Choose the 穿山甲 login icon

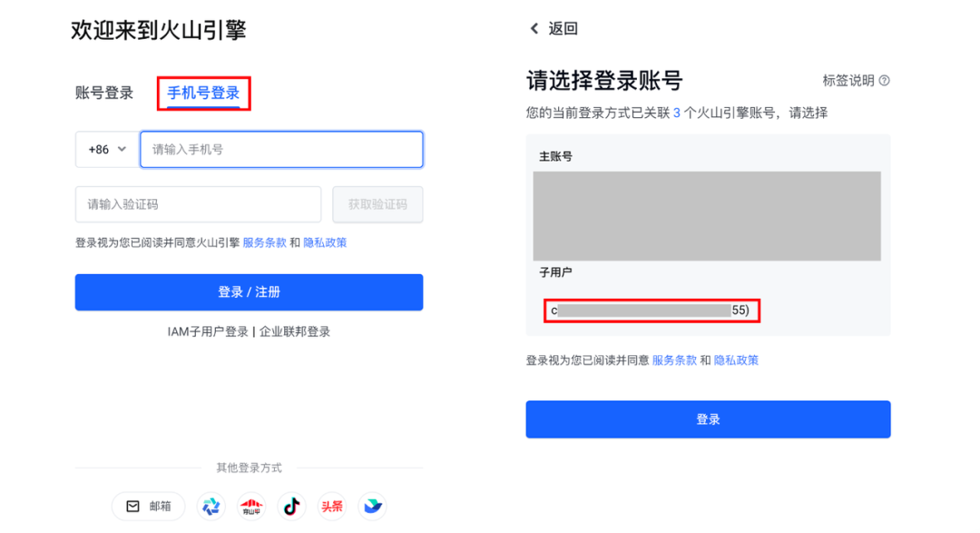[x=251, y=506]
